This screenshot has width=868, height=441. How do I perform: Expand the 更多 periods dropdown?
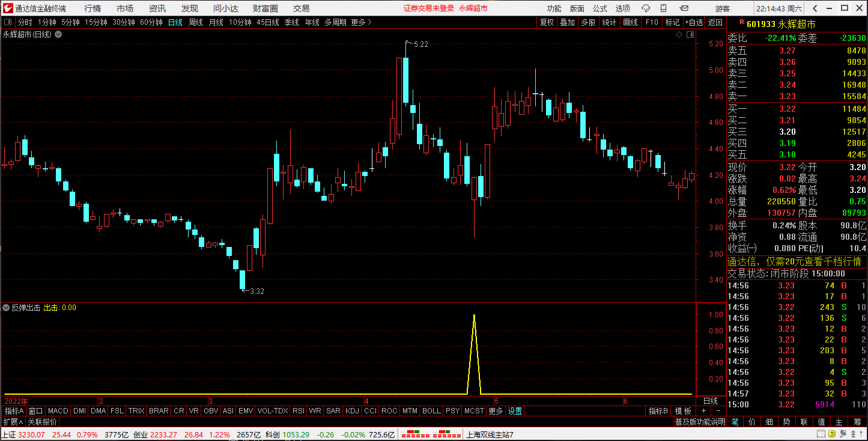(x=362, y=22)
